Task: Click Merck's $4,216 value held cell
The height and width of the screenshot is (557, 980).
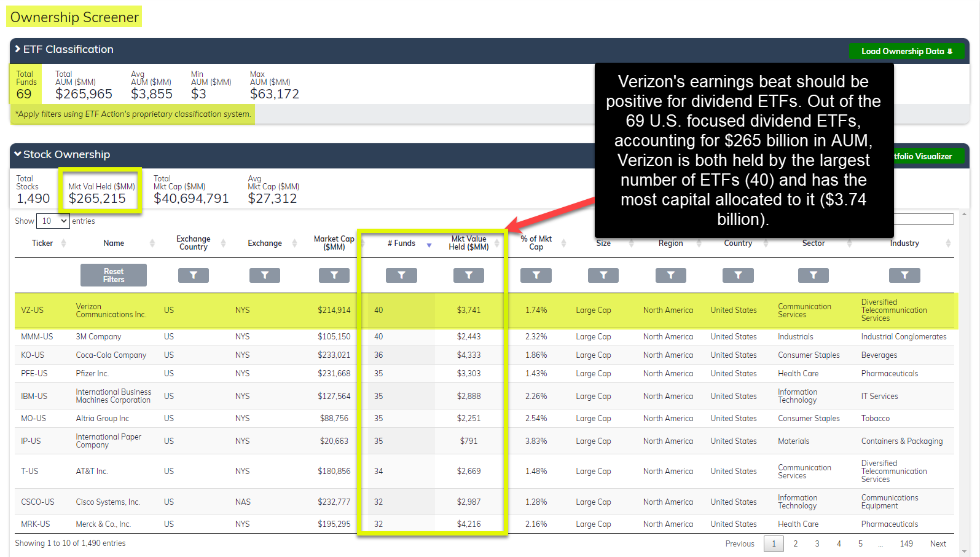Action: (x=469, y=524)
